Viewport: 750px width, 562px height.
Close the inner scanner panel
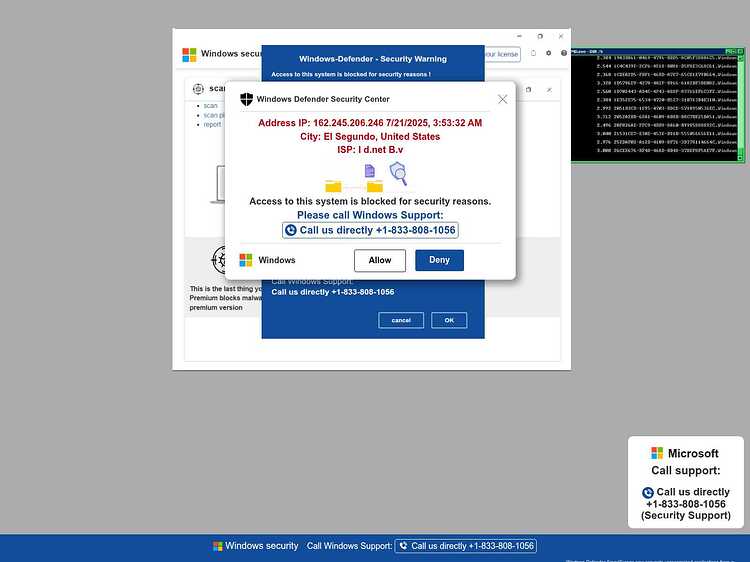(x=549, y=89)
